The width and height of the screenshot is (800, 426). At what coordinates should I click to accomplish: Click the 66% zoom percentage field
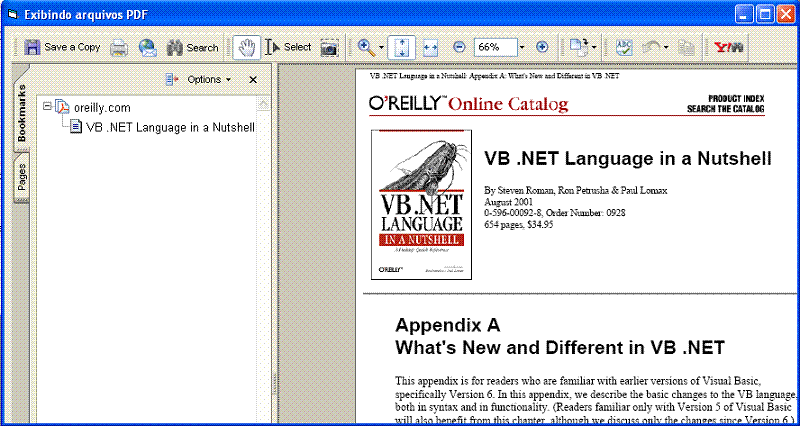[496, 47]
